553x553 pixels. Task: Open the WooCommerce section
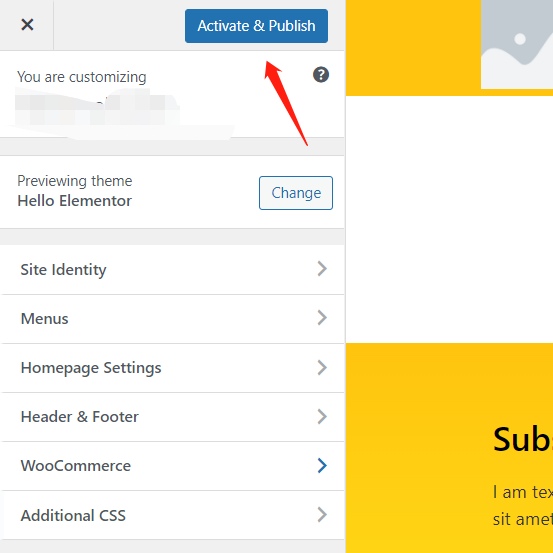[x=172, y=466]
